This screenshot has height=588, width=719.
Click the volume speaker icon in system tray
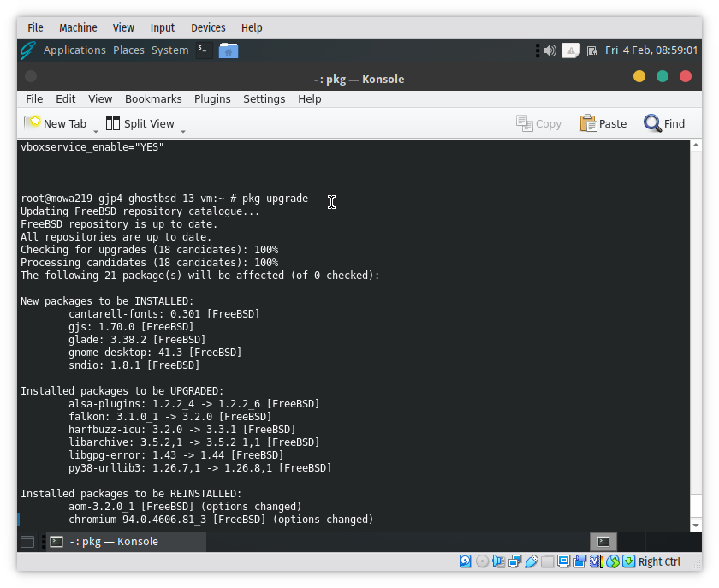point(550,50)
